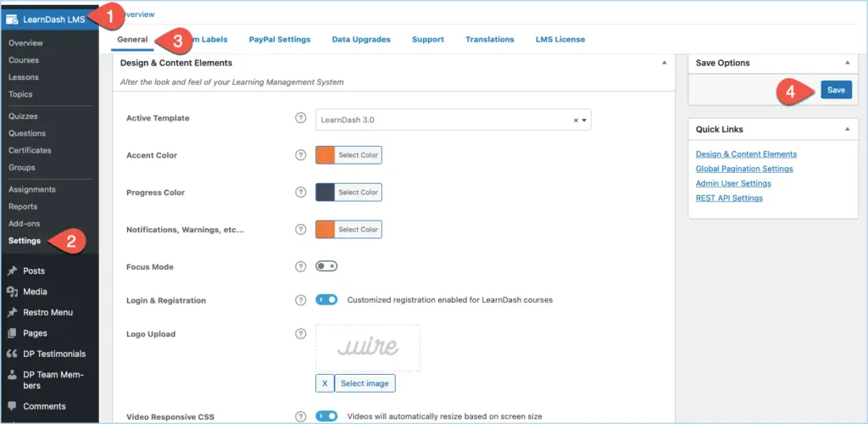Open help for Active Template

pos(301,118)
